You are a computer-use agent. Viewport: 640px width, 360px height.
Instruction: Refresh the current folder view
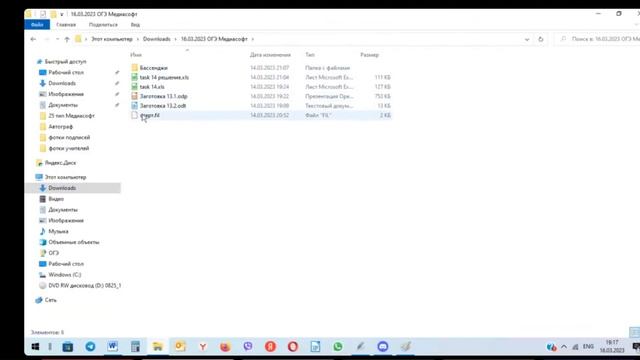click(540, 39)
